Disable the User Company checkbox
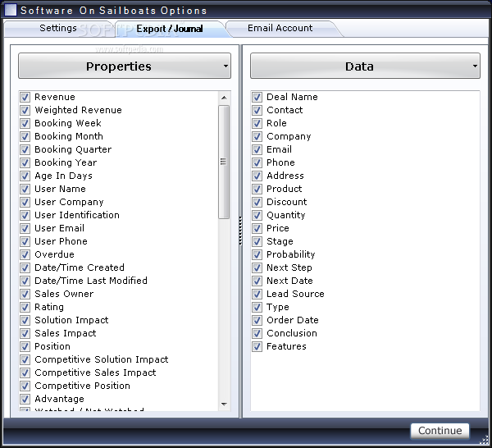 click(x=25, y=202)
